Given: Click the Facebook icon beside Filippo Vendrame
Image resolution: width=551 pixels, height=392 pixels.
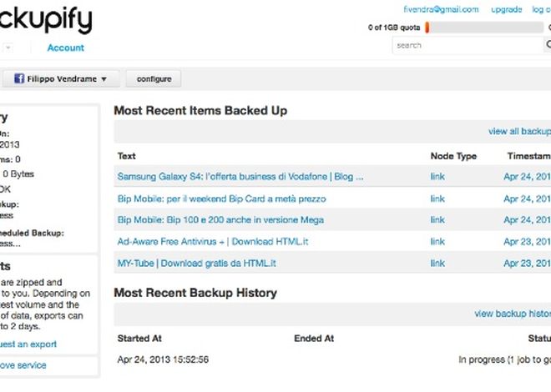Looking at the screenshot, I should pyautogui.click(x=19, y=78).
